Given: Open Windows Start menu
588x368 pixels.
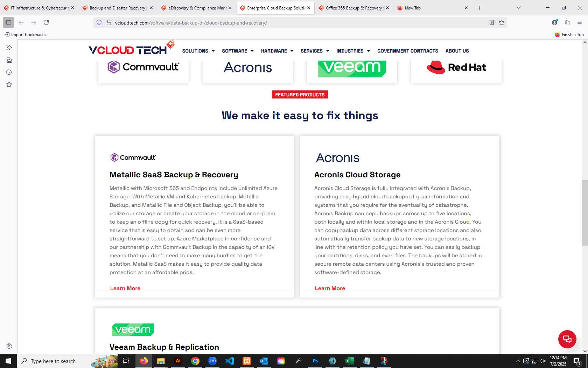Looking at the screenshot, I should 8,361.
